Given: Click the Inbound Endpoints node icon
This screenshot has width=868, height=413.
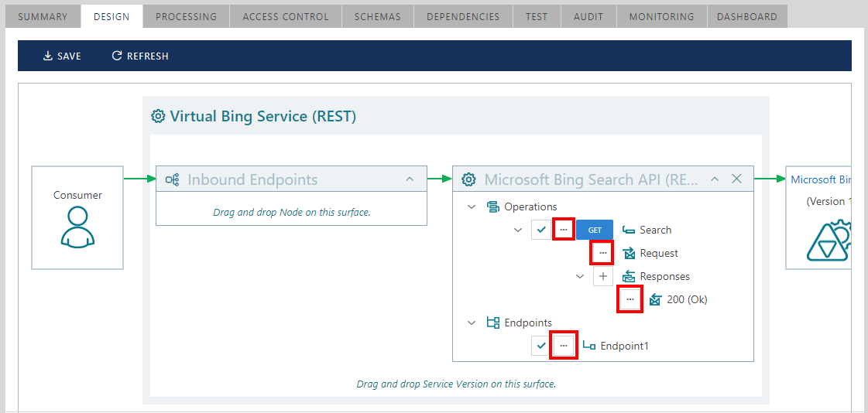Looking at the screenshot, I should [172, 179].
